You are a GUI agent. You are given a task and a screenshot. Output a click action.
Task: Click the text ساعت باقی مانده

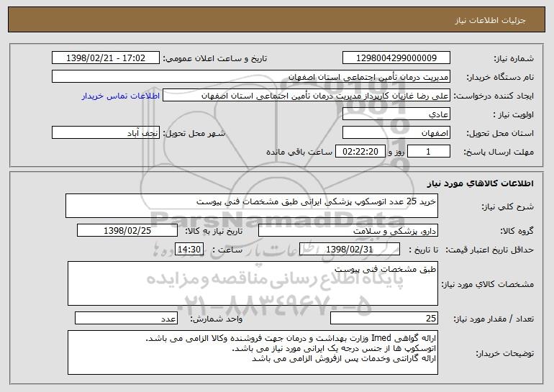coord(299,152)
